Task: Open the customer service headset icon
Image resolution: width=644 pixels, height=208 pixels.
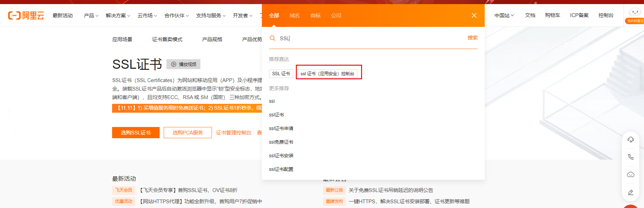Action: point(631,140)
